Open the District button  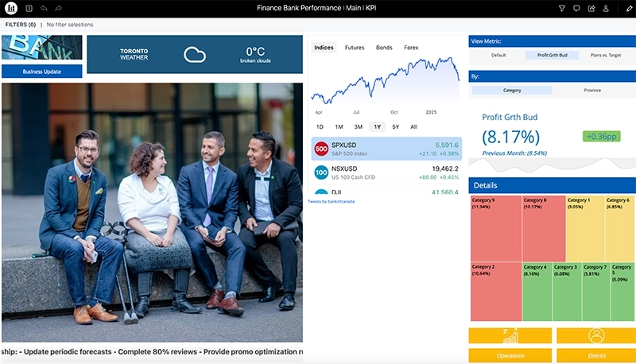click(x=596, y=355)
